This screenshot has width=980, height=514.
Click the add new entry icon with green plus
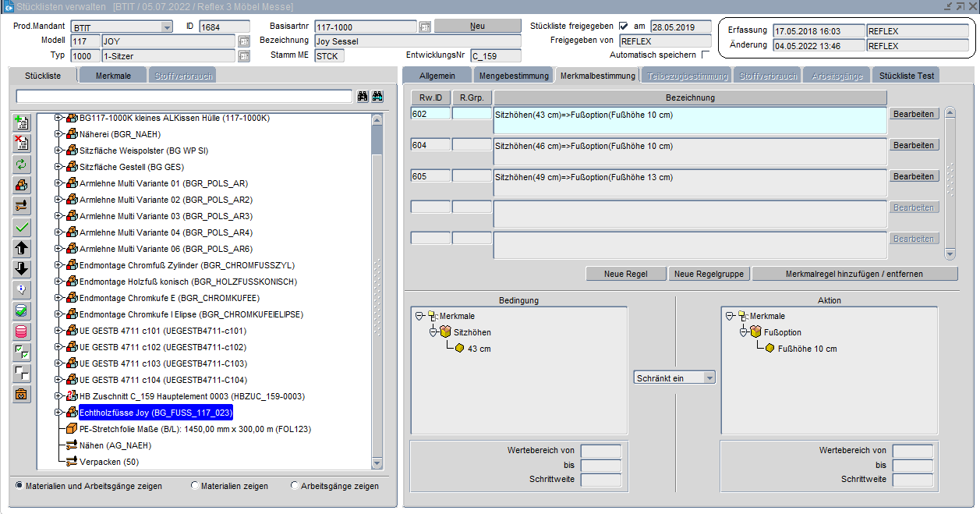click(x=23, y=123)
